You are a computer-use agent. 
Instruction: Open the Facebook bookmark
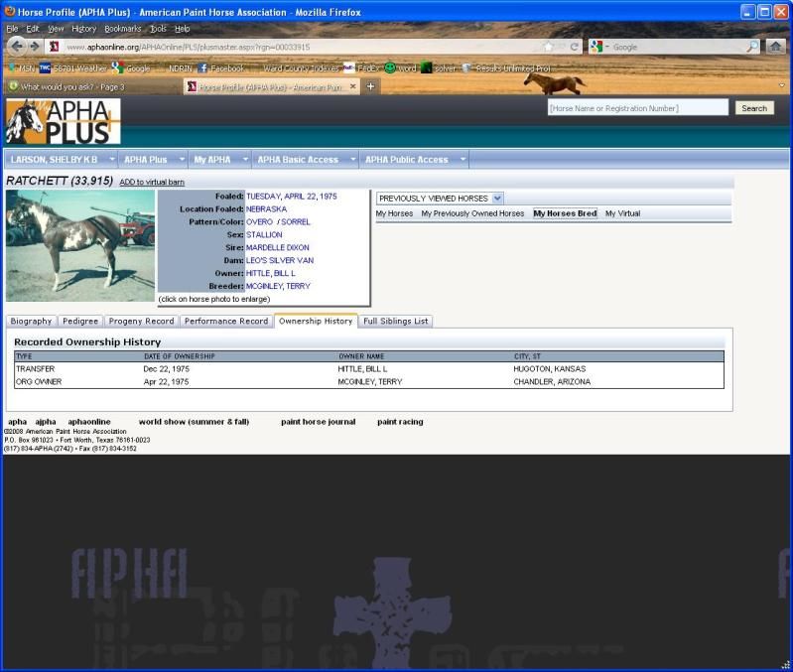click(221, 67)
